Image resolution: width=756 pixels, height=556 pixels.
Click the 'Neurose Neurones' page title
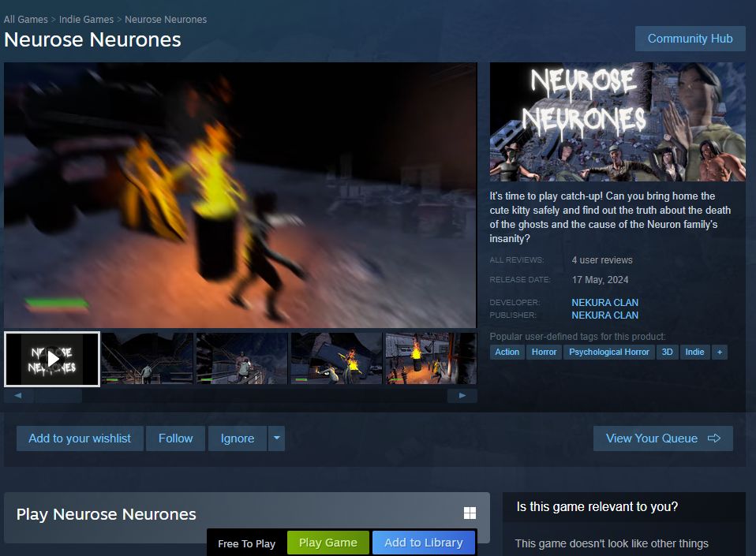(x=92, y=39)
